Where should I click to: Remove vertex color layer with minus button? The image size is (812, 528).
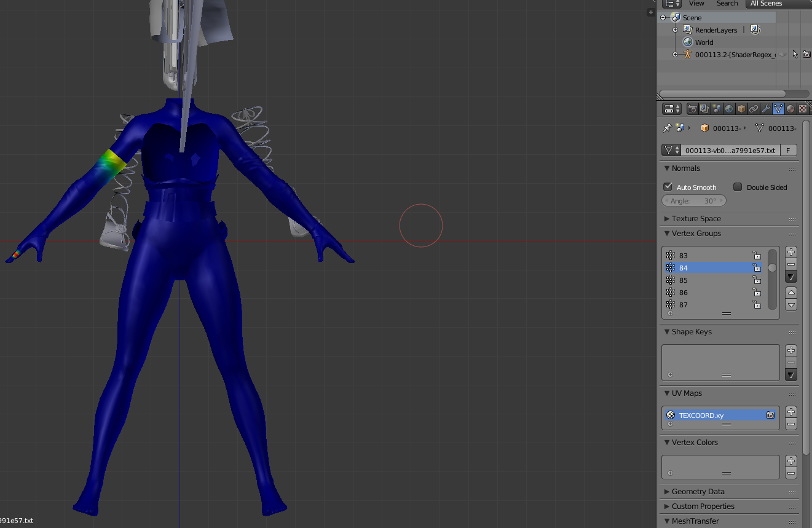[791, 473]
